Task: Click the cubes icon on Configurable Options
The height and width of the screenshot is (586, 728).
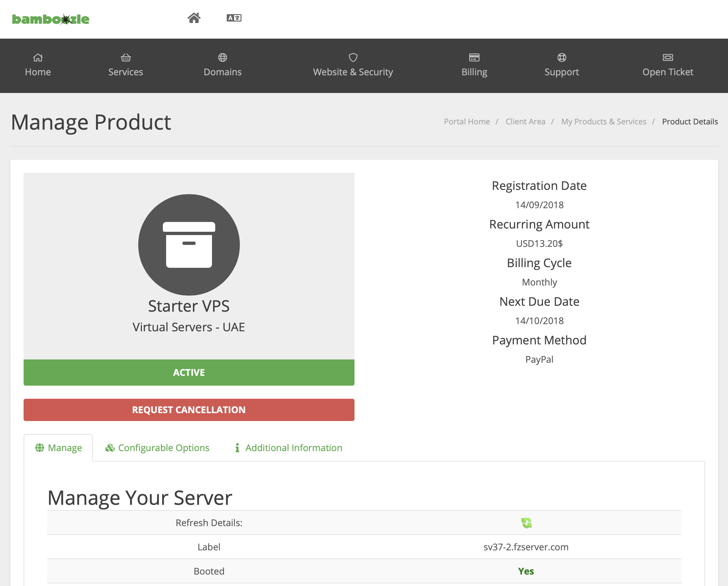Action: click(x=110, y=448)
